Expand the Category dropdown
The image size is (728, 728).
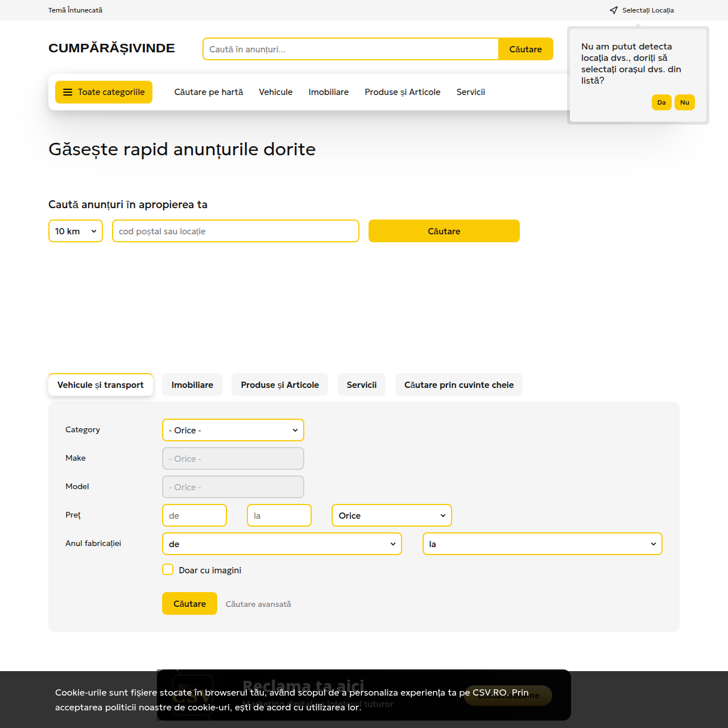(x=233, y=430)
